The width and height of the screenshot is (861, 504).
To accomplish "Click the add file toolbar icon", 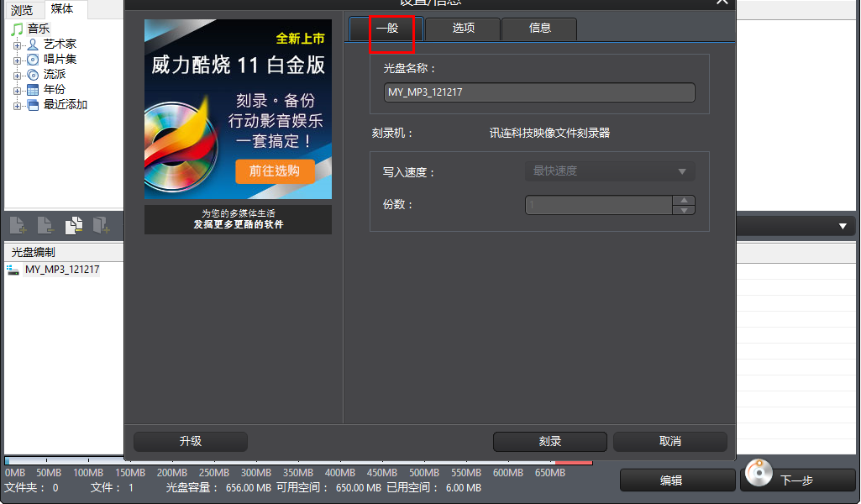I will pyautogui.click(x=18, y=225).
